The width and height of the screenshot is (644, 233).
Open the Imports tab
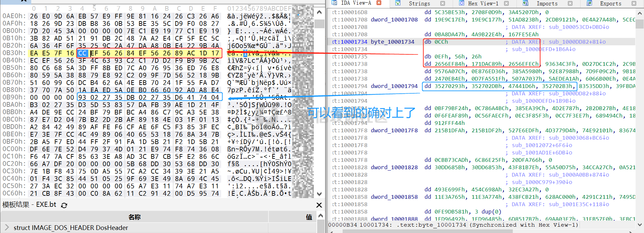[x=547, y=3]
